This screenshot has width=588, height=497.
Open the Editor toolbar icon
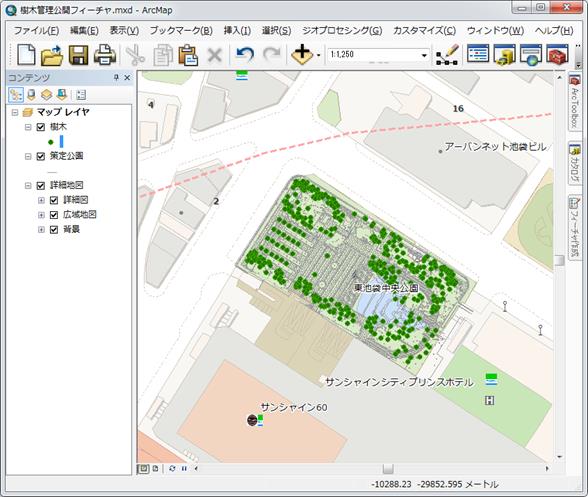click(x=447, y=55)
